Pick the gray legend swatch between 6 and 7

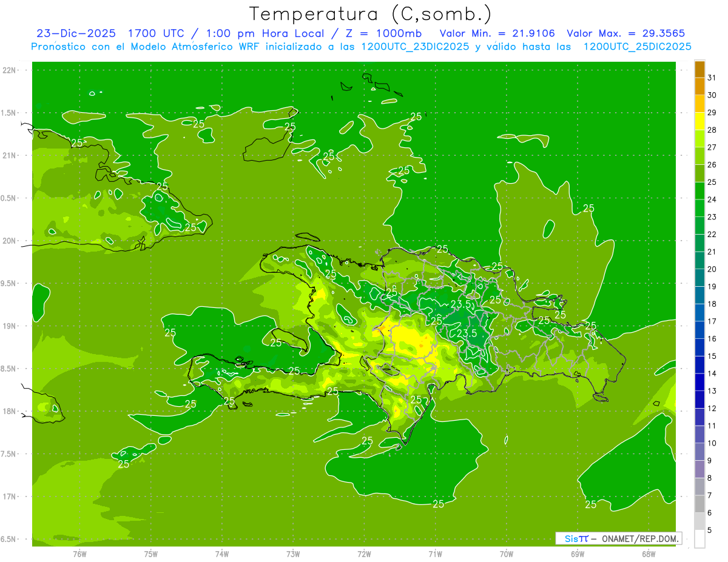point(699,504)
